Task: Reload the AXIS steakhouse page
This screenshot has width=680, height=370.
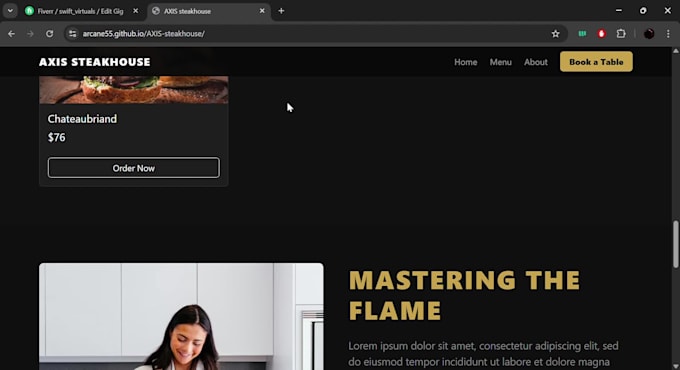Action: (49, 33)
